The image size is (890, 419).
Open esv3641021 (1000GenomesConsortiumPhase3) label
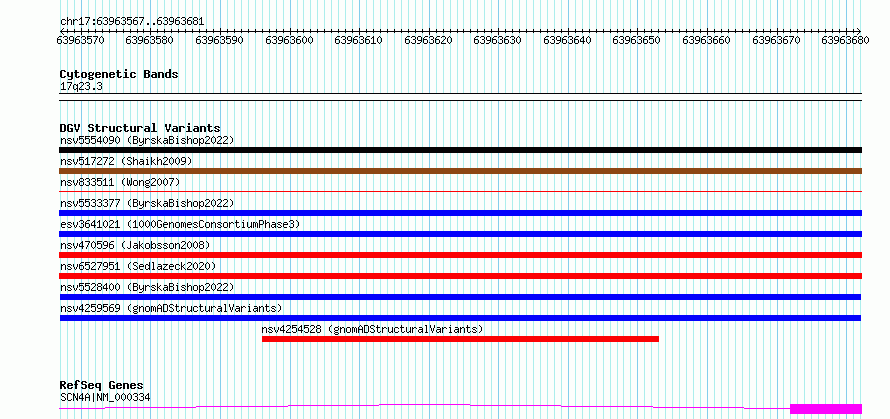pyautogui.click(x=180, y=224)
